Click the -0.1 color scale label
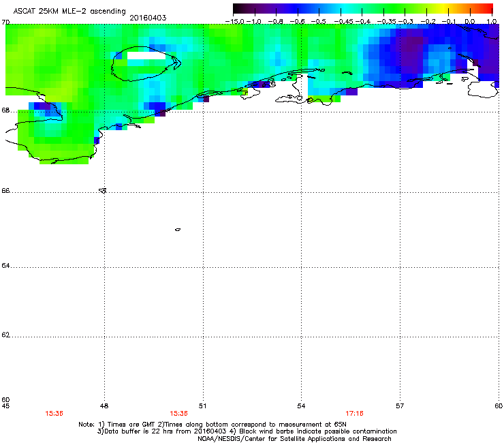This screenshot has width=504, height=443. 449,22
